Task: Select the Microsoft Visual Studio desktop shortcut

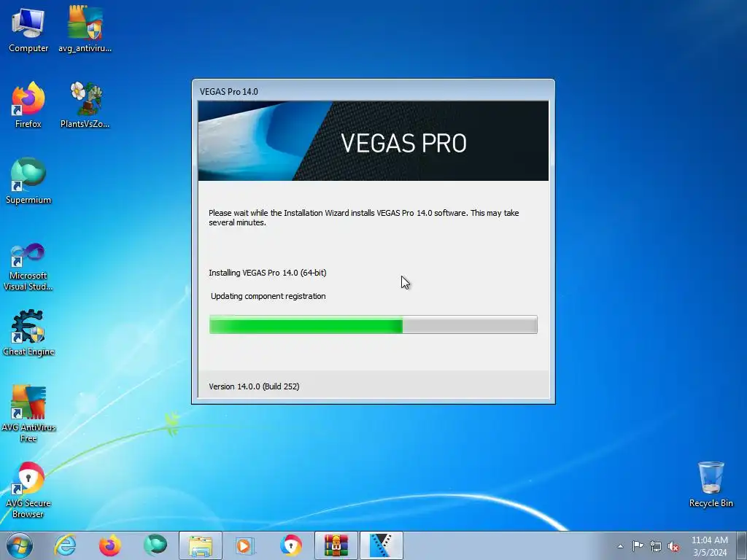Action: click(28, 267)
